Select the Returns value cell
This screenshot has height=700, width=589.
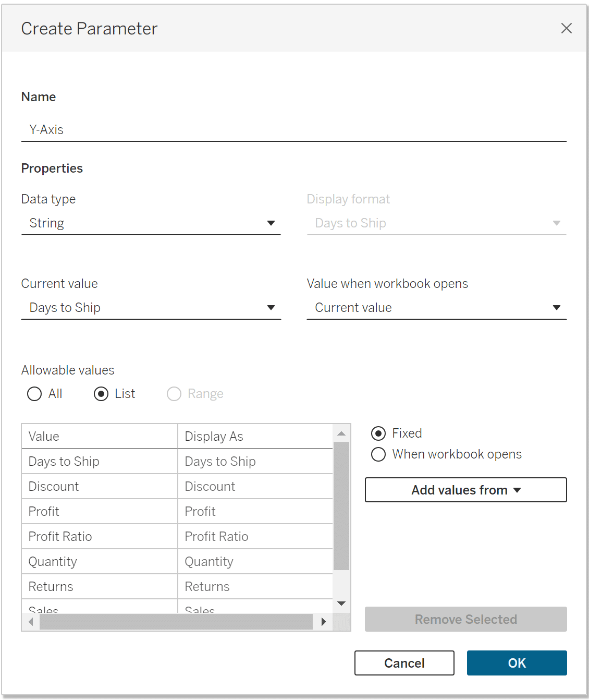[100, 587]
